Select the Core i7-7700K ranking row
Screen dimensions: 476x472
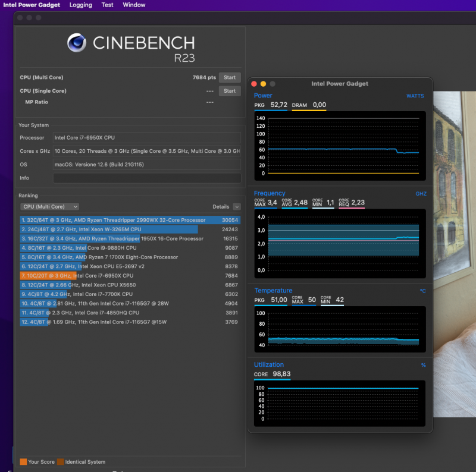point(130,294)
